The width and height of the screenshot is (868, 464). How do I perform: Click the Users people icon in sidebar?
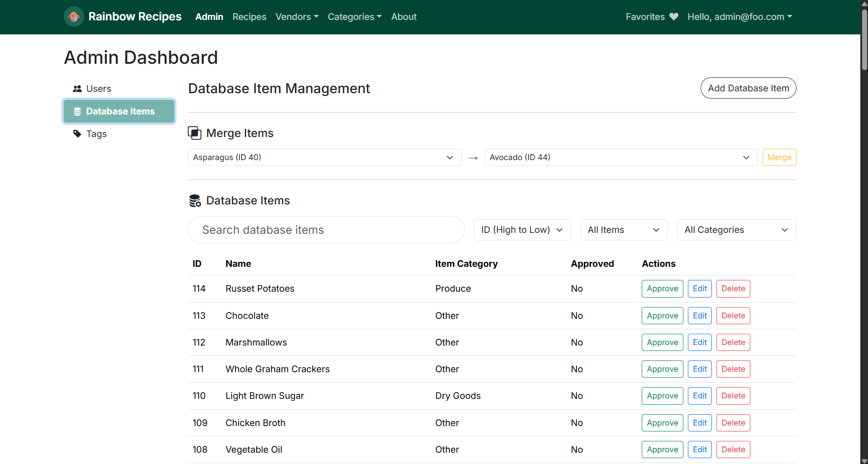coord(77,89)
